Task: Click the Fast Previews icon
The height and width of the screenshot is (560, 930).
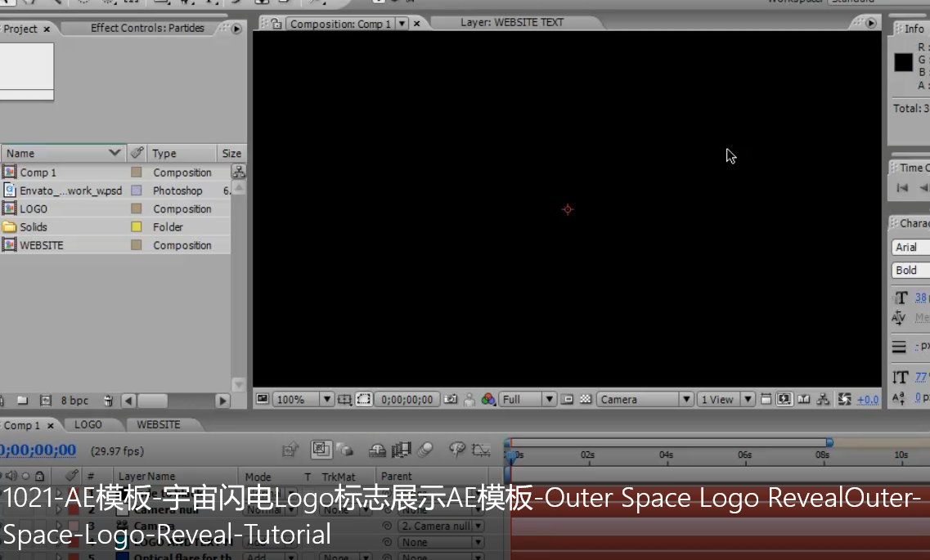Action: click(784, 400)
